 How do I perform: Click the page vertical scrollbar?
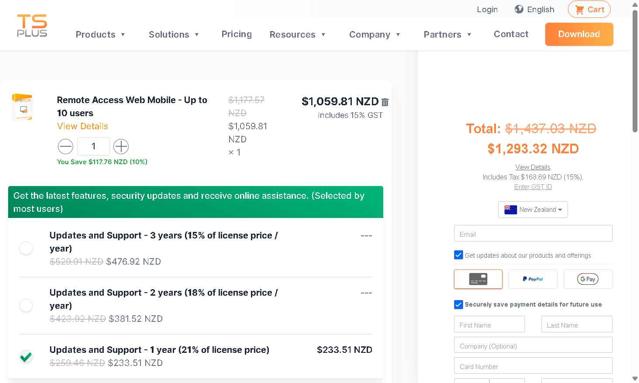tap(635, 71)
